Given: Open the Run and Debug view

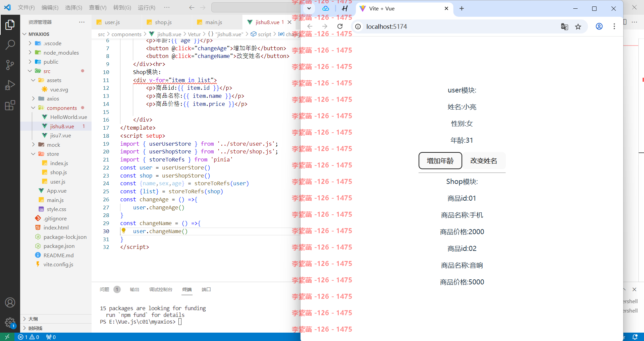Looking at the screenshot, I should (x=10, y=85).
